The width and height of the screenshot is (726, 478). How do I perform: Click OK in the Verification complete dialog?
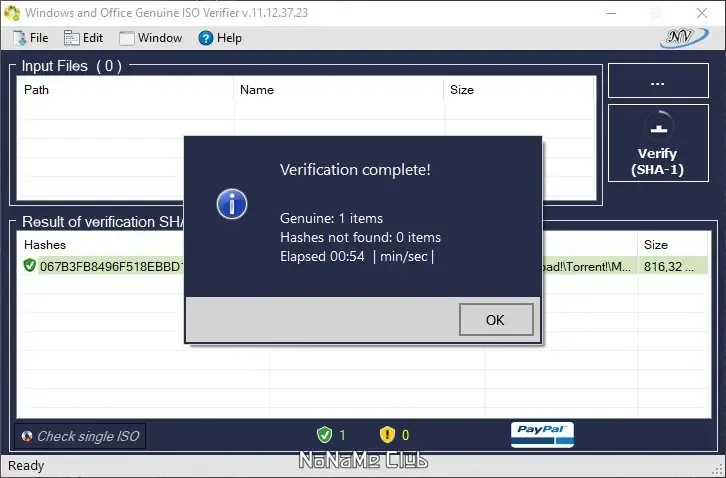pos(496,320)
